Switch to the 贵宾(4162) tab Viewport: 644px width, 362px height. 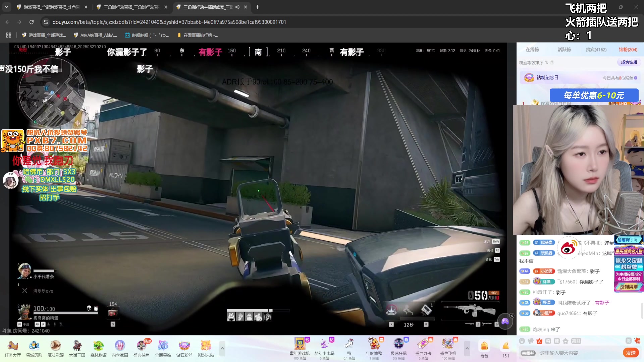coord(596,50)
